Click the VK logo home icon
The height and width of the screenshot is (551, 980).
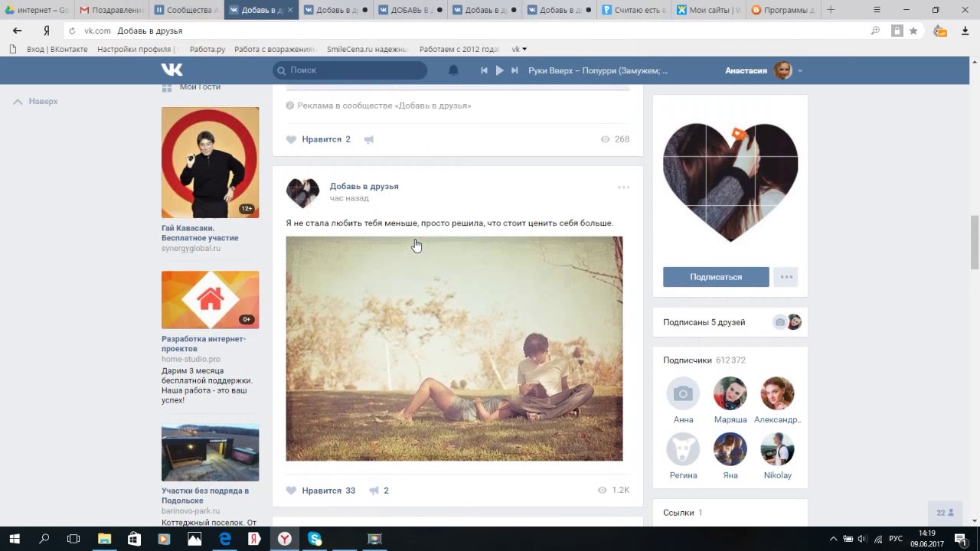tap(171, 70)
